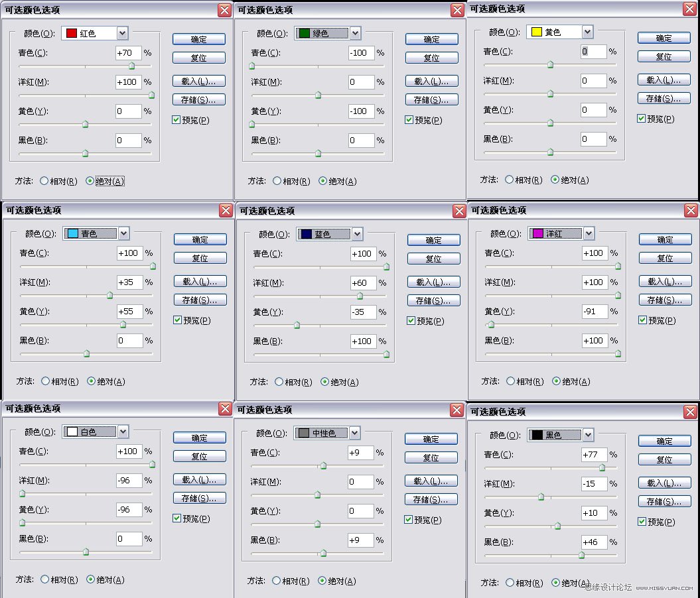The width and height of the screenshot is (700, 598).
Task: Open color dropdown in 蓝色 dialog
Action: coord(357,233)
